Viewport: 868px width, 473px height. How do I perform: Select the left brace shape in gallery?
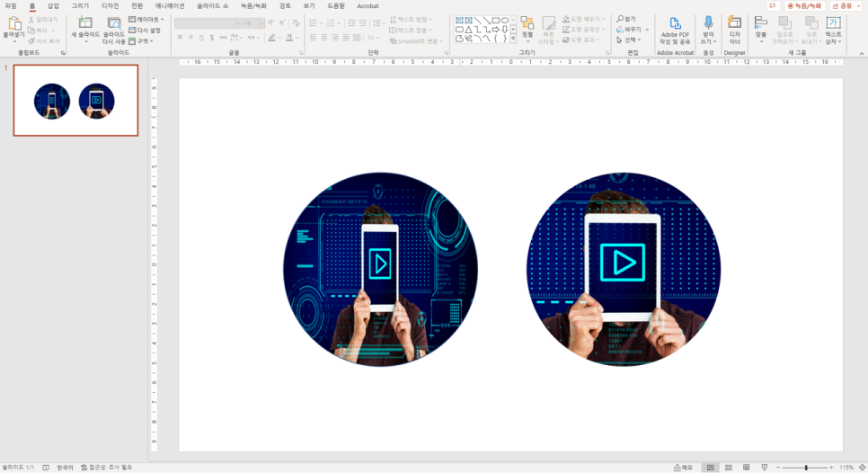[x=495, y=38]
